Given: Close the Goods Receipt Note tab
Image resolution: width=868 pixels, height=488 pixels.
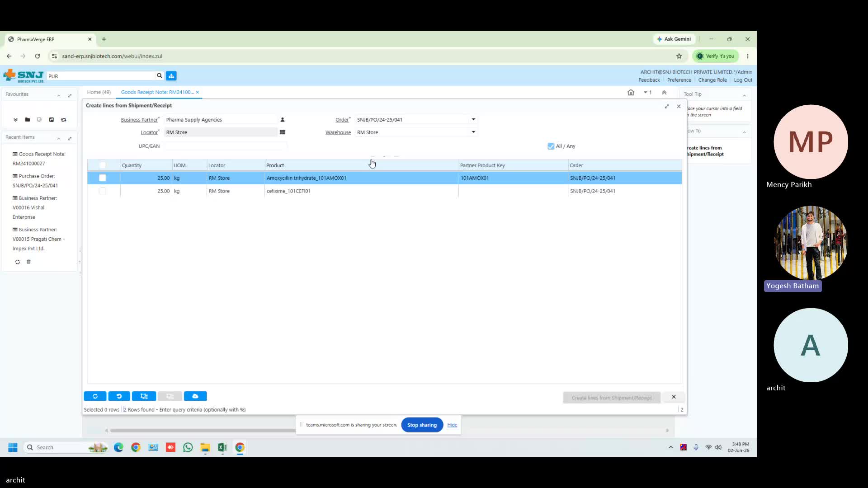Looking at the screenshot, I should click(198, 92).
